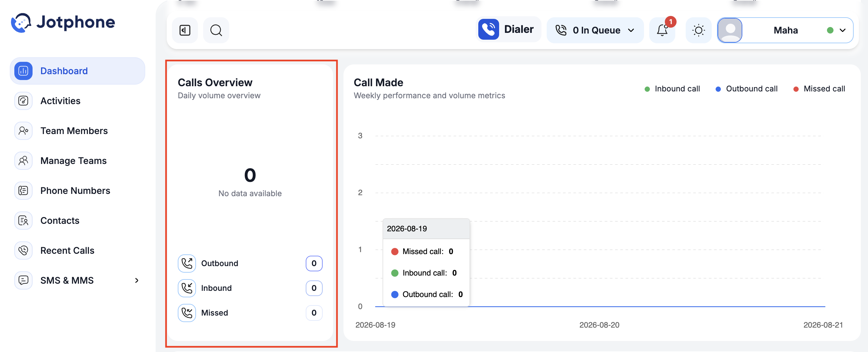The image size is (868, 352).
Task: Toggle light/dark theme sun icon
Action: [698, 30]
